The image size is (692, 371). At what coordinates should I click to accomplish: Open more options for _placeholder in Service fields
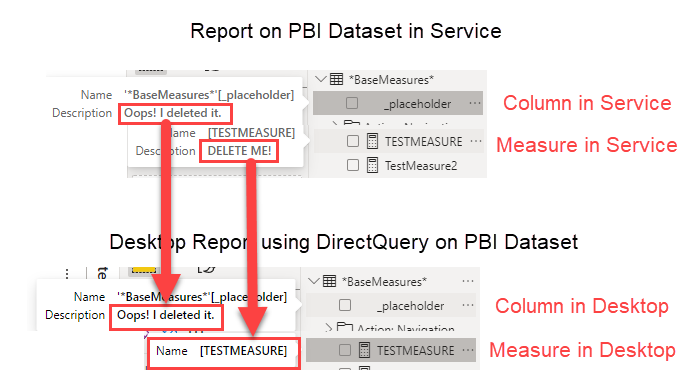click(x=475, y=103)
